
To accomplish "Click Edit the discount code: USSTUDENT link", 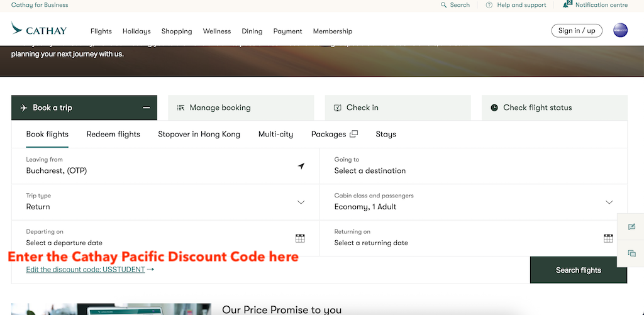I will pyautogui.click(x=86, y=269).
